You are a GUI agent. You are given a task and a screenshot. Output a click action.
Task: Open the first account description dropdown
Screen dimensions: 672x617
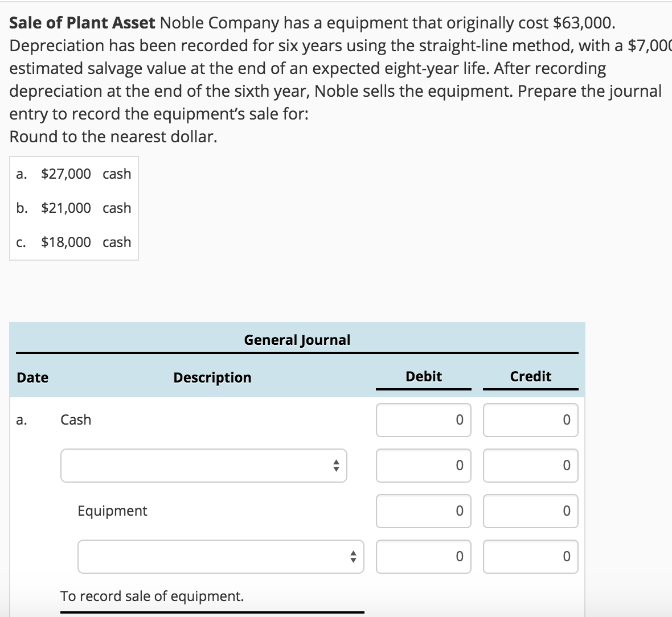(x=203, y=466)
